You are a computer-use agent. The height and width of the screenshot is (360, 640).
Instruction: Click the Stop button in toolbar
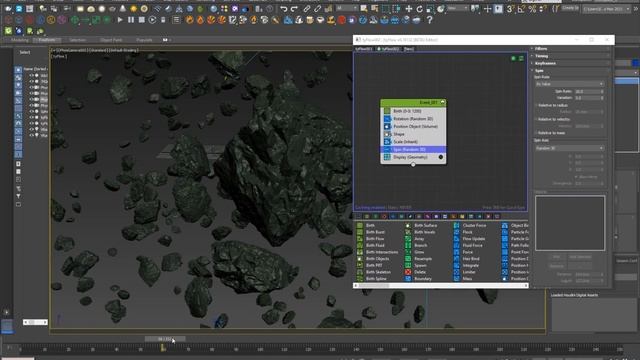click(x=141, y=20)
